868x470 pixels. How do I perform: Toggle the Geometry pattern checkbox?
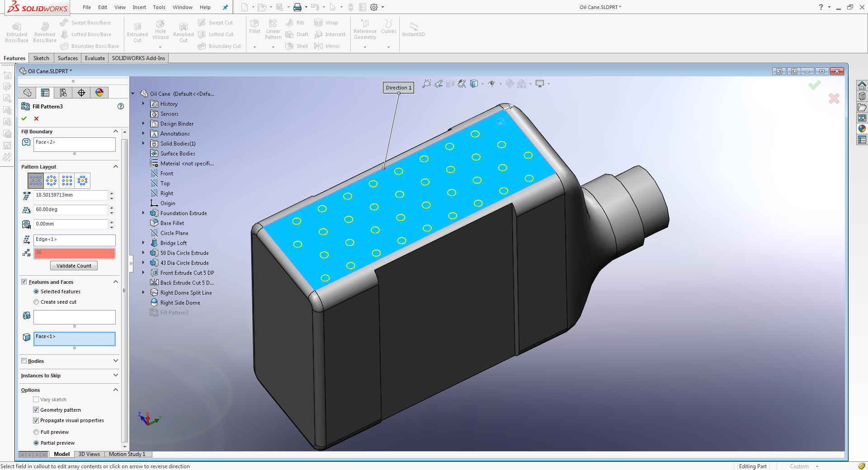click(36, 410)
